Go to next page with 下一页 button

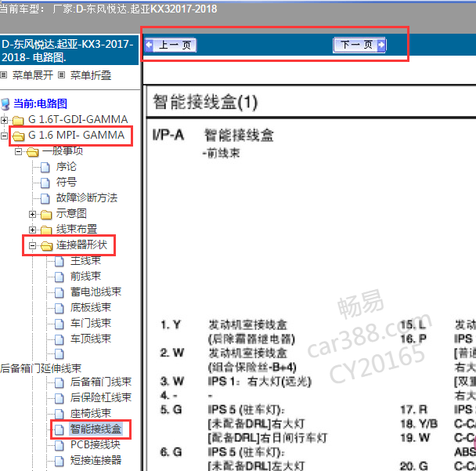[x=359, y=45]
